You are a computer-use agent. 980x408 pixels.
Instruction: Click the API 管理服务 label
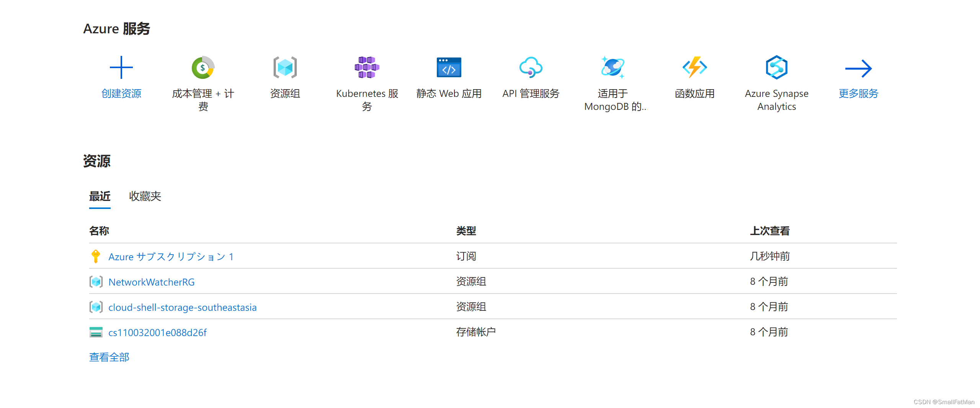[531, 94]
